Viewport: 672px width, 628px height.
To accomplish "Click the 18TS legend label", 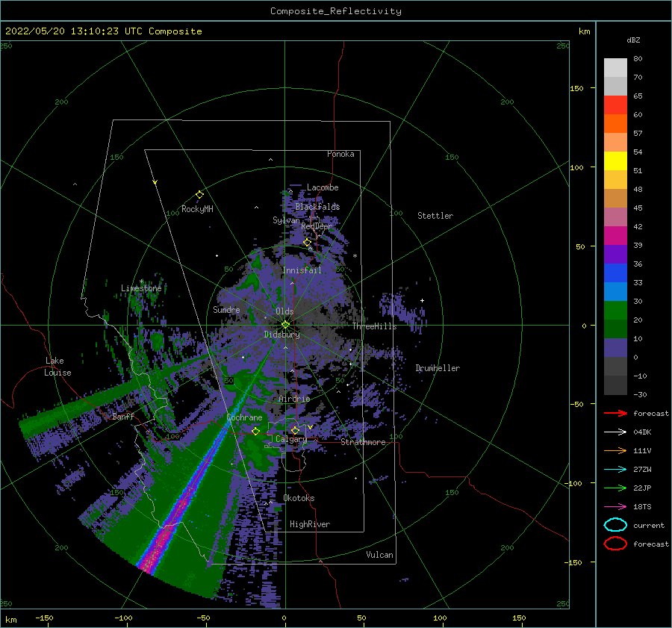I will coord(642,507).
